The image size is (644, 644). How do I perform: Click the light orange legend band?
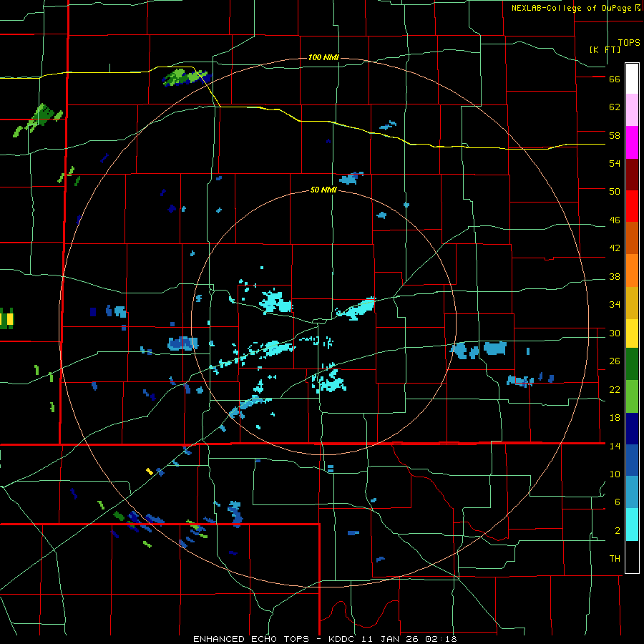coord(632,270)
